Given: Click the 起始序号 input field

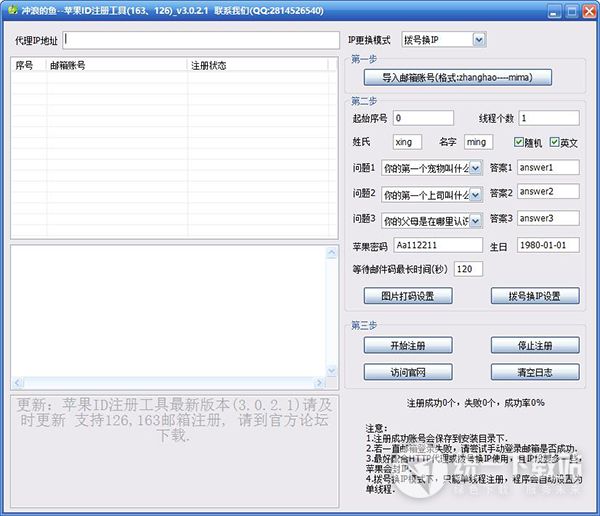Looking at the screenshot, I should click(423, 118).
